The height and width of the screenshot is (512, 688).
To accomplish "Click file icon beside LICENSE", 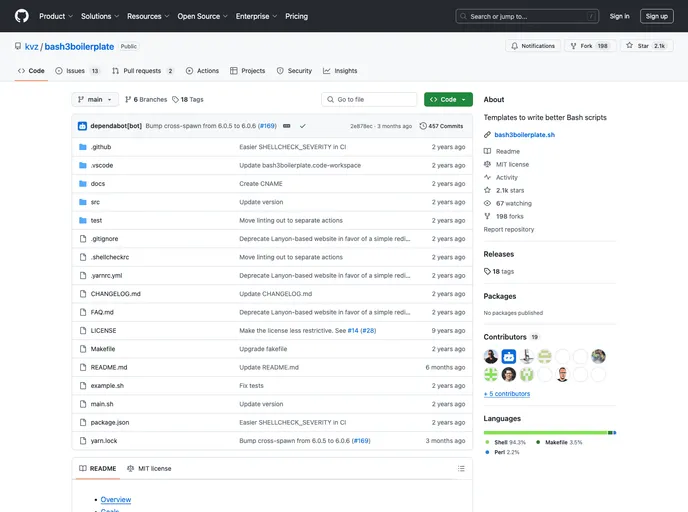I will (82, 331).
